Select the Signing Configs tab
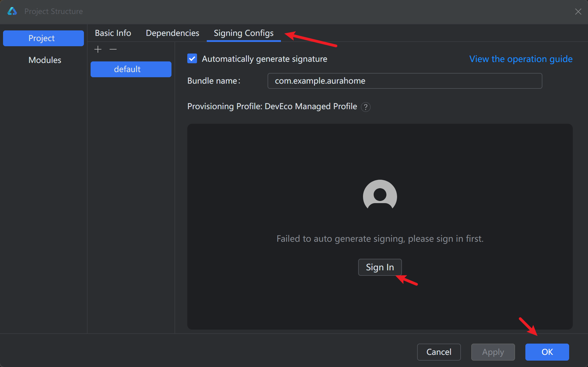588x367 pixels. point(244,33)
